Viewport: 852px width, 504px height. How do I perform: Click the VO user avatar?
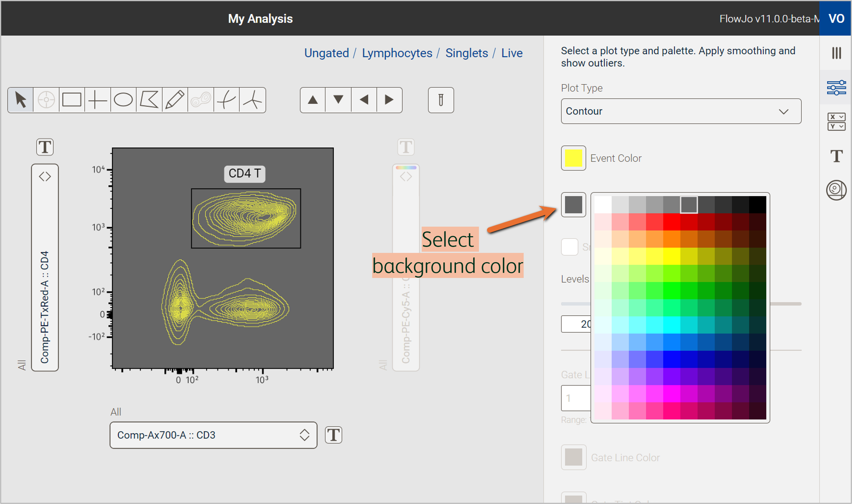(x=836, y=18)
